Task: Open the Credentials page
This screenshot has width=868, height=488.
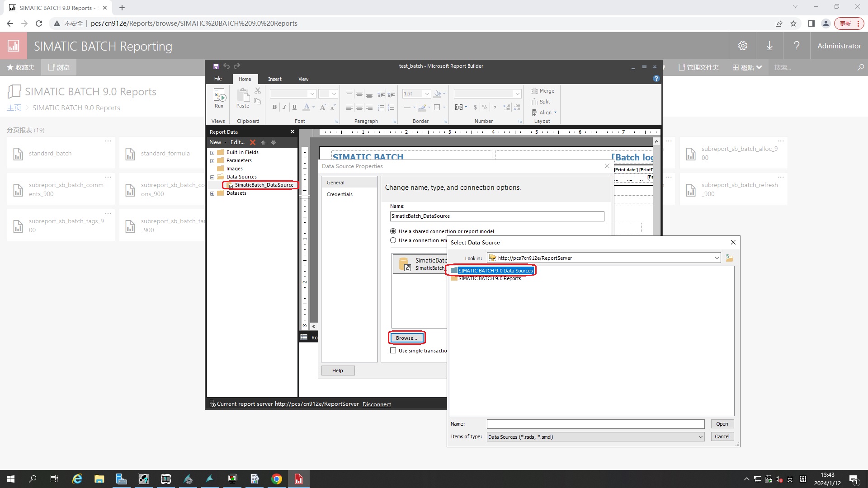Action: tap(340, 194)
